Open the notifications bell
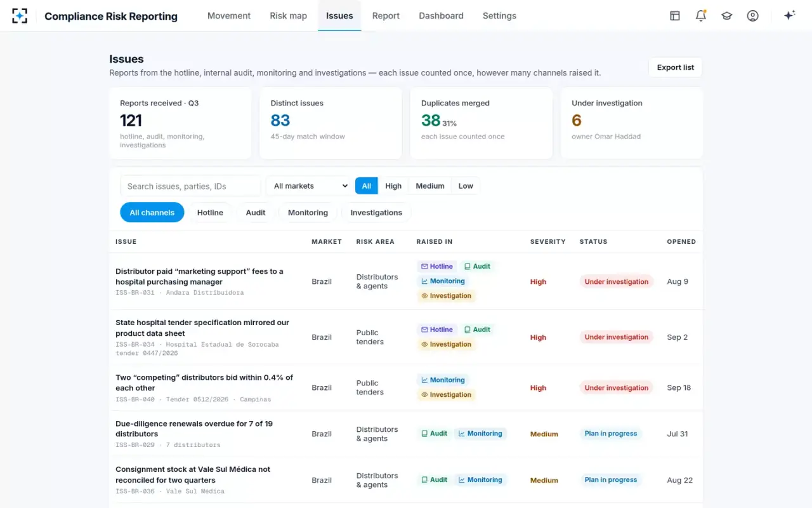The image size is (812, 508). click(x=701, y=16)
